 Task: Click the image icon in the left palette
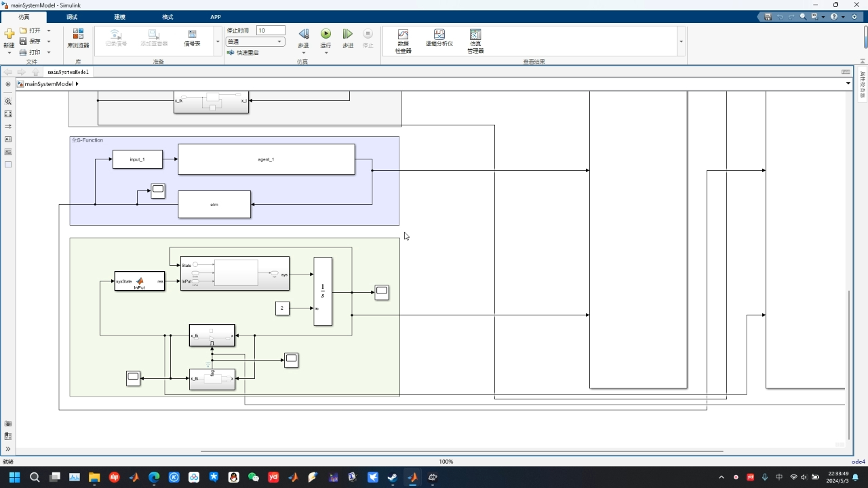[x=8, y=152]
